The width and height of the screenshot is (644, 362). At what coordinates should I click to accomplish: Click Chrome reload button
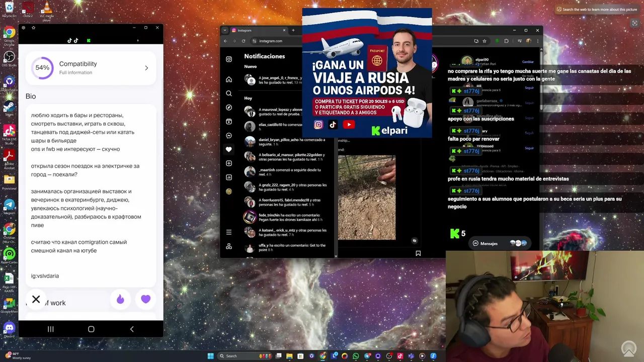pyautogui.click(x=244, y=41)
